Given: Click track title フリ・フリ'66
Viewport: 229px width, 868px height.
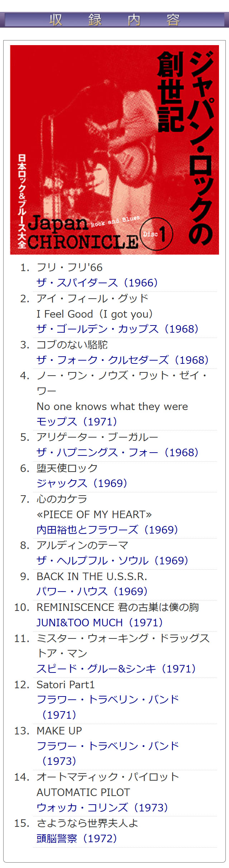Looking at the screenshot, I should [x=69, y=267].
